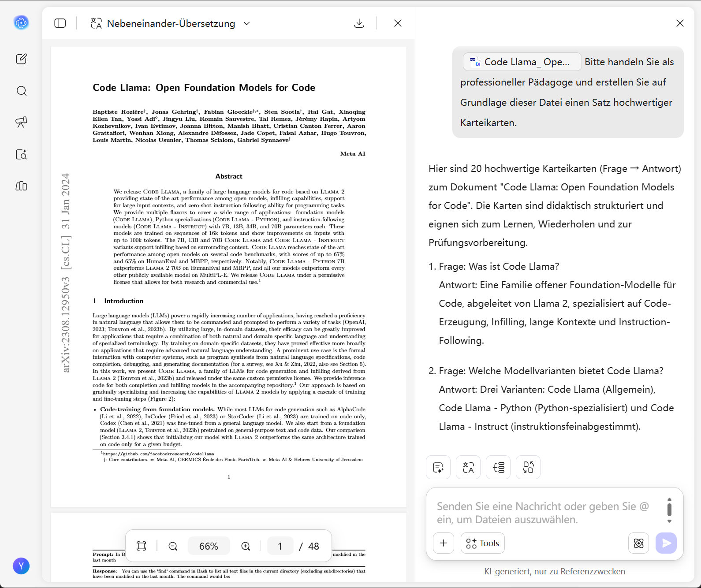
Task: Click the message box scrollbar
Action: (669, 510)
